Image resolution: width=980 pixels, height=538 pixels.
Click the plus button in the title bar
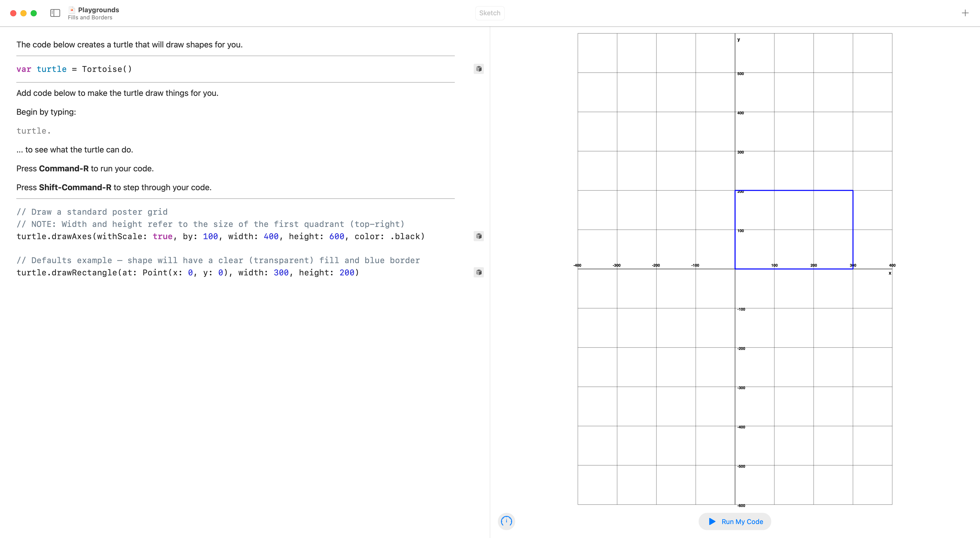[965, 13]
